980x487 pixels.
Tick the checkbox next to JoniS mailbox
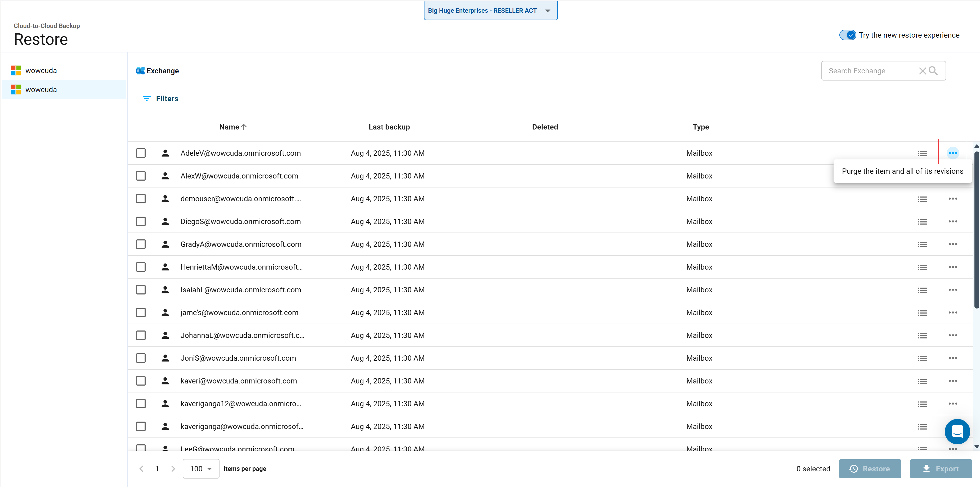(141, 358)
